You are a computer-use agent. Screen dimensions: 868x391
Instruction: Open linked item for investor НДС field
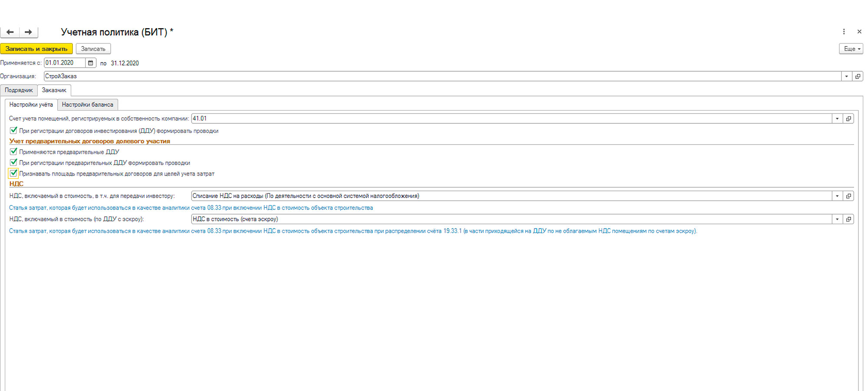pyautogui.click(x=848, y=196)
